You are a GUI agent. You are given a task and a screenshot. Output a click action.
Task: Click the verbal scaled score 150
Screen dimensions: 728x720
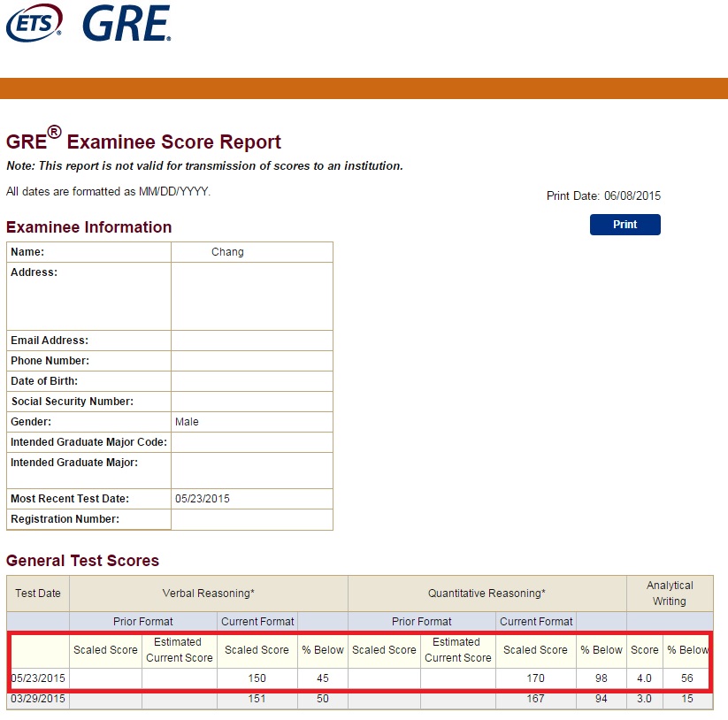pyautogui.click(x=257, y=678)
